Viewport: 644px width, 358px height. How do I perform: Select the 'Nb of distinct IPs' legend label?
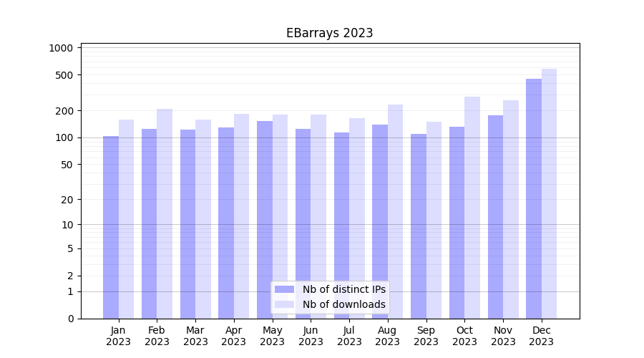[x=343, y=289]
